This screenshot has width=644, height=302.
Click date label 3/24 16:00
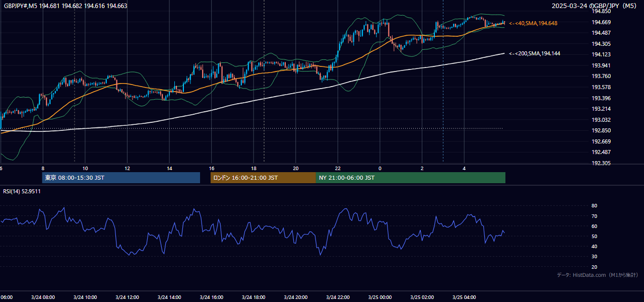212,297
